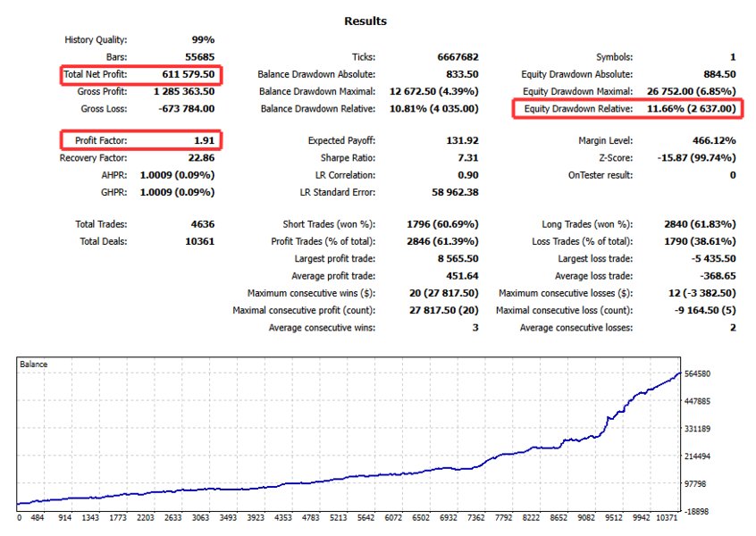Click the Total Net Profit value 611 579.50
756x536 pixels.
(188, 74)
